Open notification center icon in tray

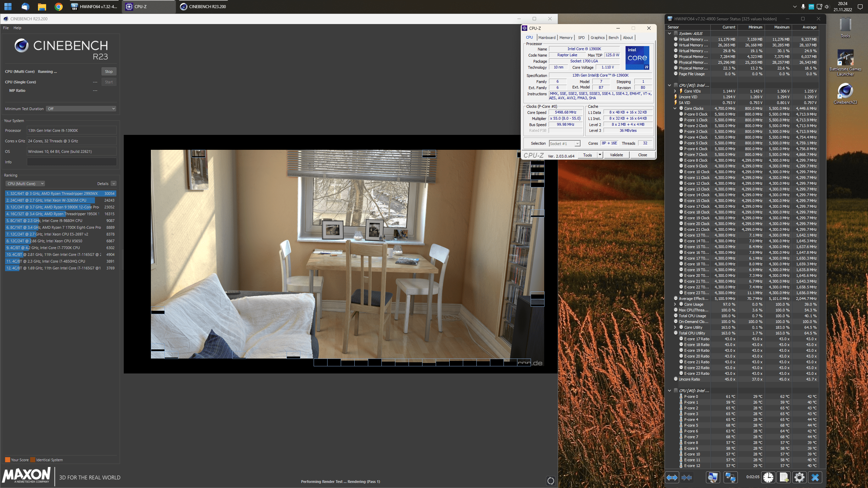[860, 6]
